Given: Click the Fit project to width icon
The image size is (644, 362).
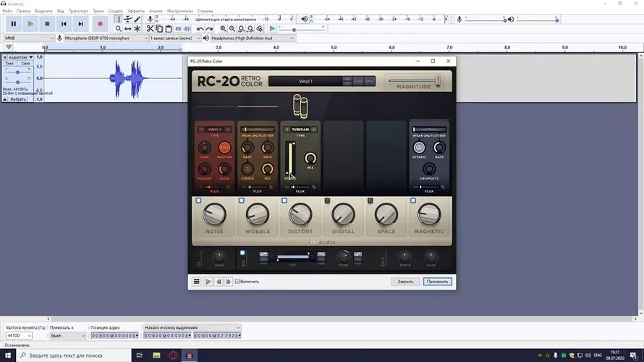Looking at the screenshot, I should pos(250,29).
